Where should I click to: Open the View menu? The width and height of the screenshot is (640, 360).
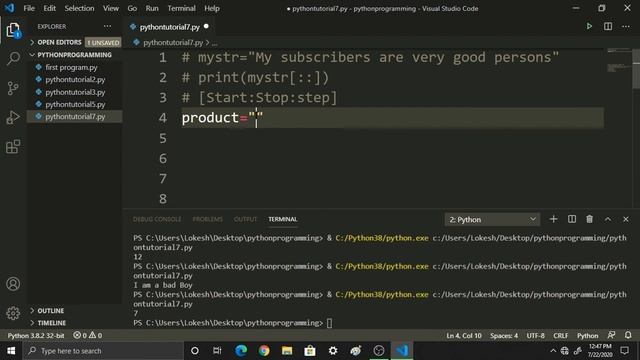coord(111,8)
